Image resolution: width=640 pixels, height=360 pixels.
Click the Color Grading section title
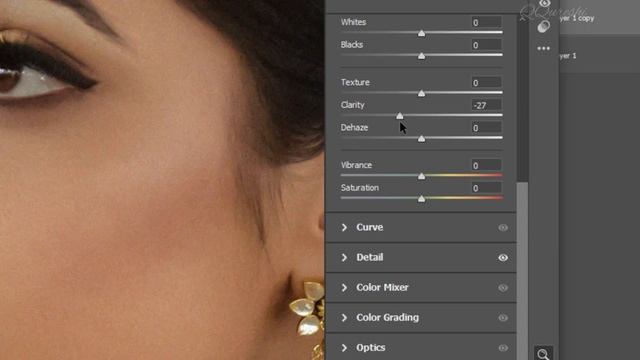click(387, 318)
